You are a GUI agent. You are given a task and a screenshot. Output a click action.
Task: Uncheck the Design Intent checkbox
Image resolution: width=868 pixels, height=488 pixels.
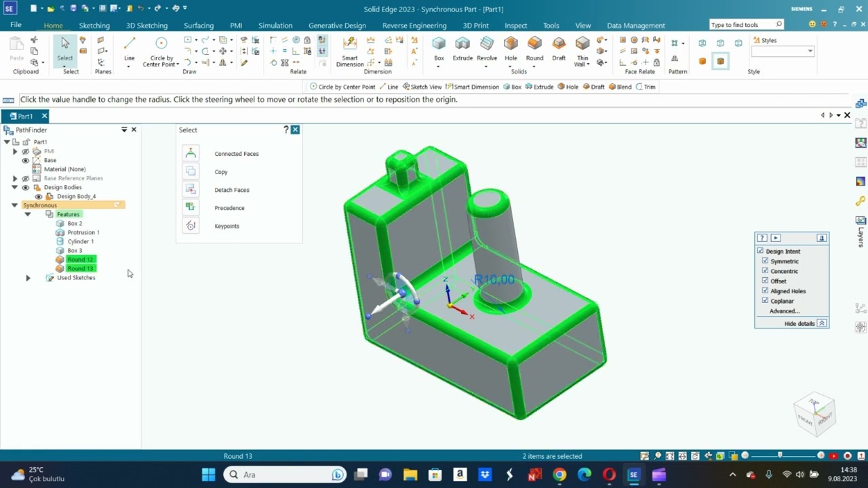point(760,251)
